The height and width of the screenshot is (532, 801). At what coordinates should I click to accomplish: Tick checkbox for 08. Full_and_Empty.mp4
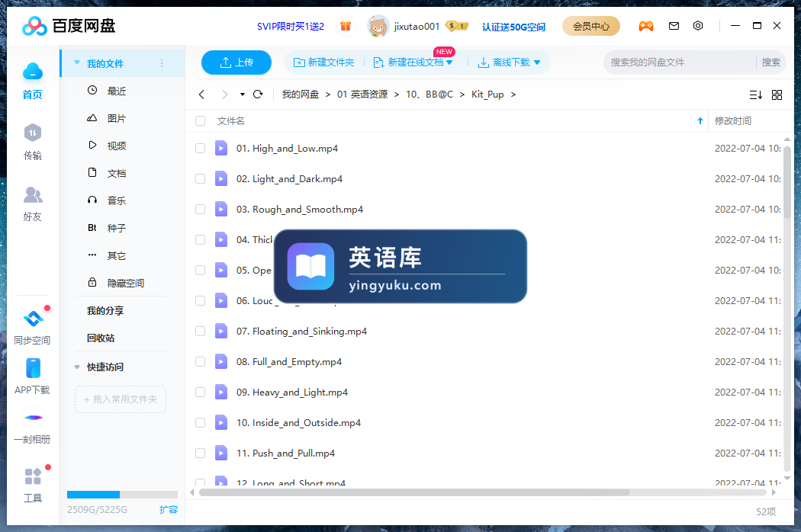(200, 362)
